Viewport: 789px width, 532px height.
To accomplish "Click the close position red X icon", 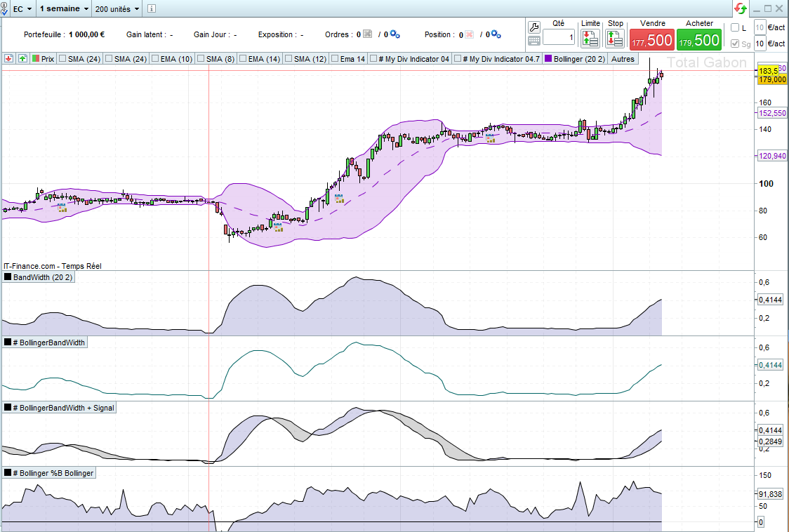I will pyautogui.click(x=470, y=34).
